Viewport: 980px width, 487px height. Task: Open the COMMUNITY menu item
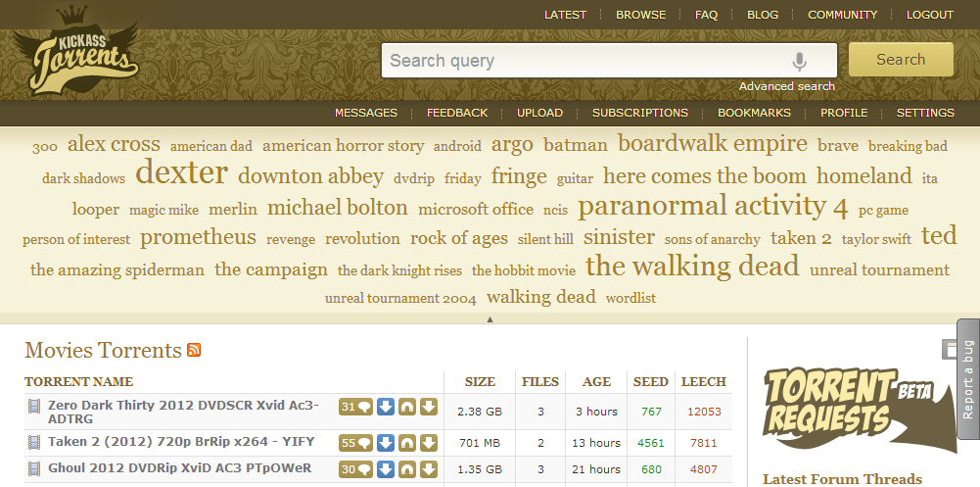(843, 15)
